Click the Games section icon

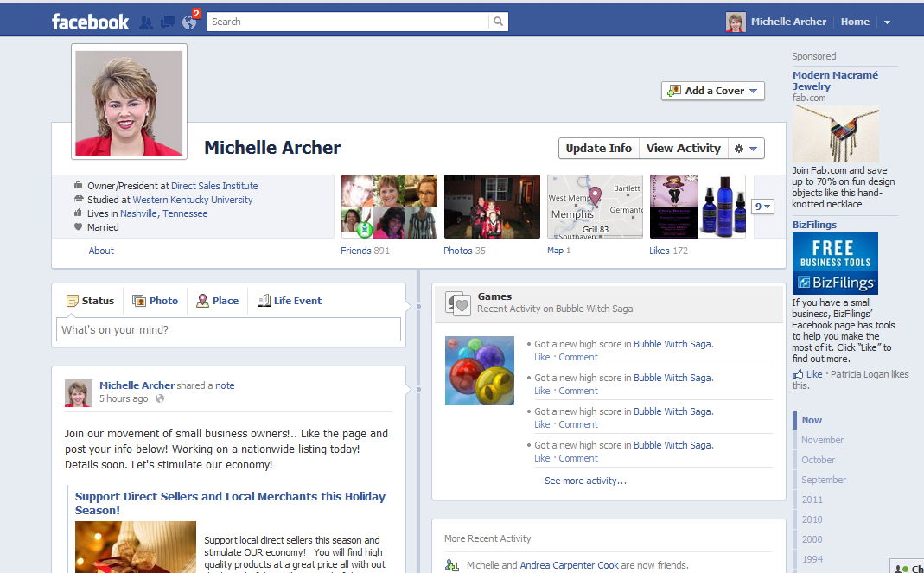(457, 302)
